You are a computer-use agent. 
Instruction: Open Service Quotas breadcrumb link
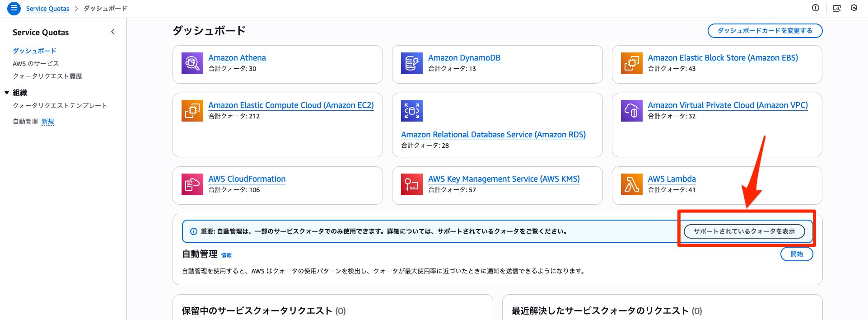(x=47, y=9)
